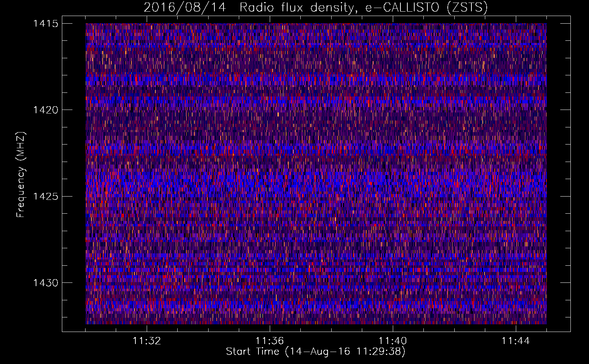The height and width of the screenshot is (364, 589).
Task: Select the 1415 frequency tick label
Action: 46,24
